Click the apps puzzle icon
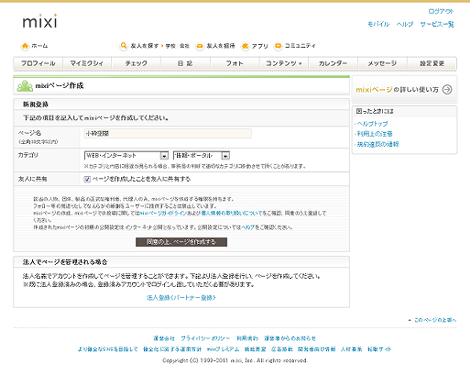Screen dimensions: 470x374 (245, 46)
